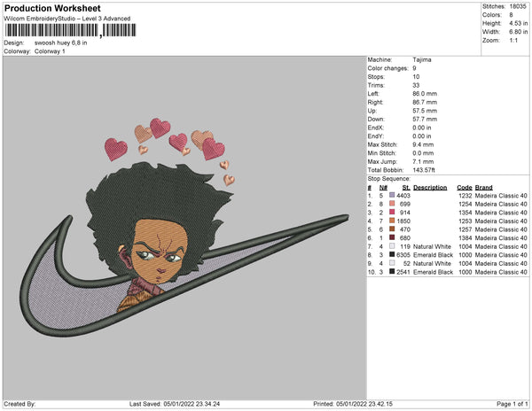This screenshot has width=532, height=411.
Task: Click the Height value '4.53 in'
Action: click(x=519, y=23)
